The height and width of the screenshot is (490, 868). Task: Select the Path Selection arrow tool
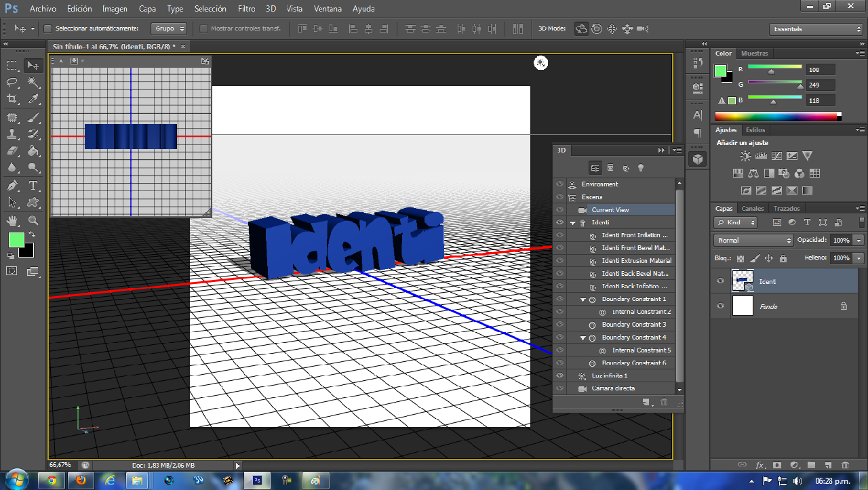click(x=12, y=203)
